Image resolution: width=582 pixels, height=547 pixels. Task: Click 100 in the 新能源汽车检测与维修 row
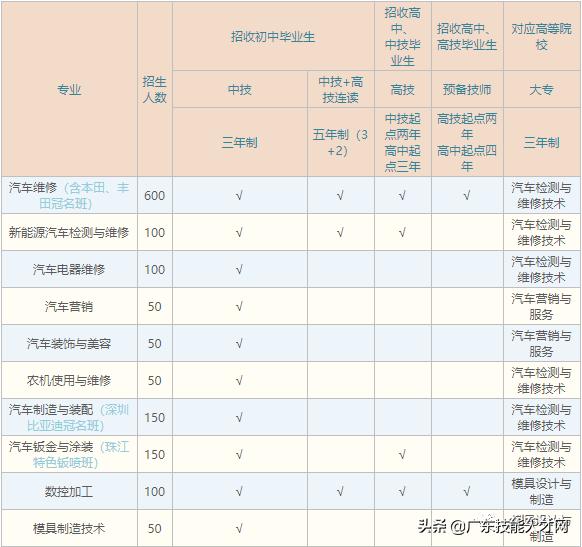click(x=154, y=233)
